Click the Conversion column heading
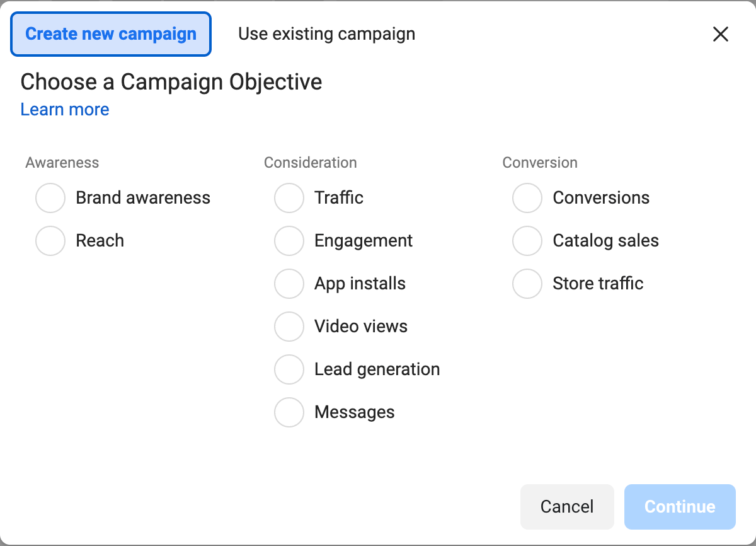Viewport: 756px width, 546px height. pyautogui.click(x=540, y=163)
